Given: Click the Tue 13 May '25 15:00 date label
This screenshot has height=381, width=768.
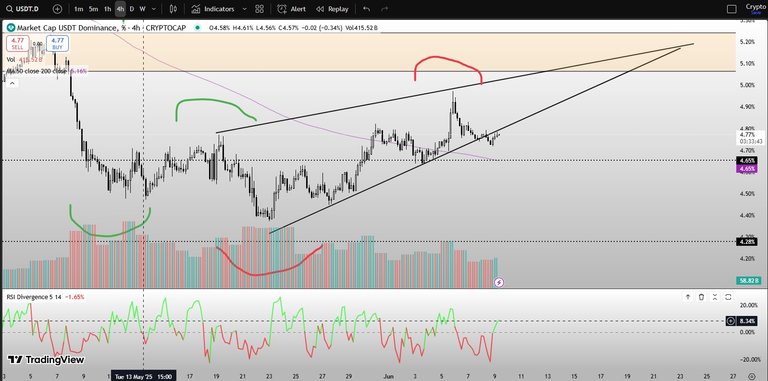Looking at the screenshot, I should [x=143, y=377].
